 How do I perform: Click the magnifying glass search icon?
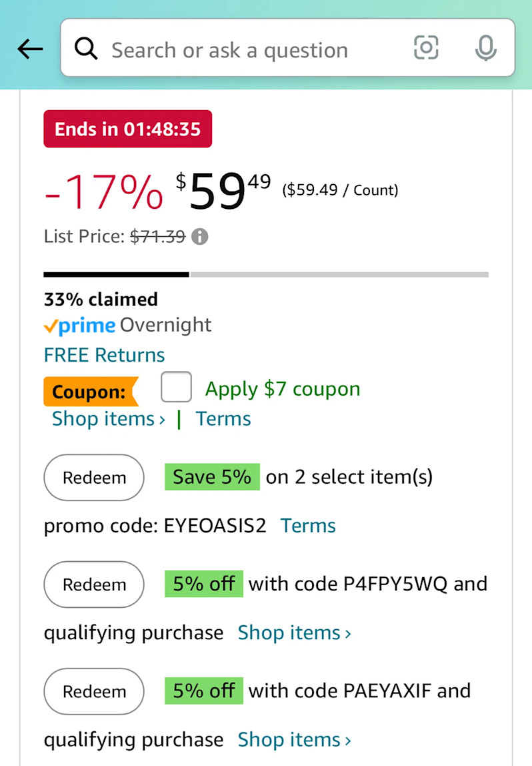(86, 48)
